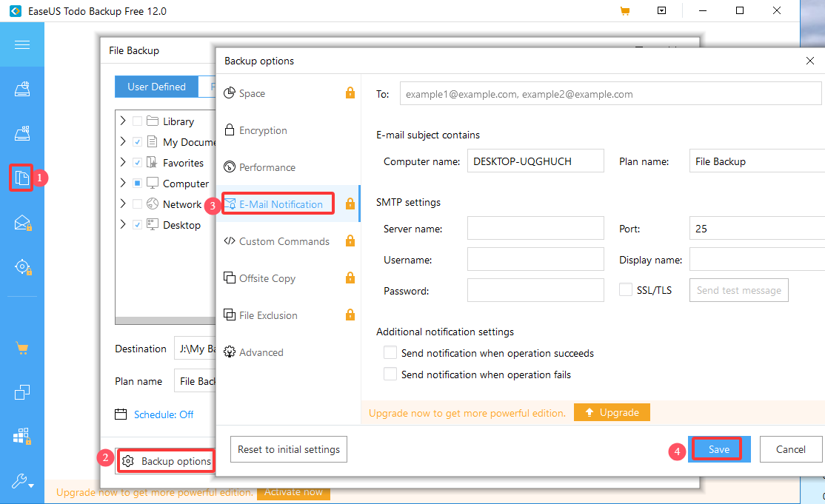Expand the Computer tree node

(123, 183)
